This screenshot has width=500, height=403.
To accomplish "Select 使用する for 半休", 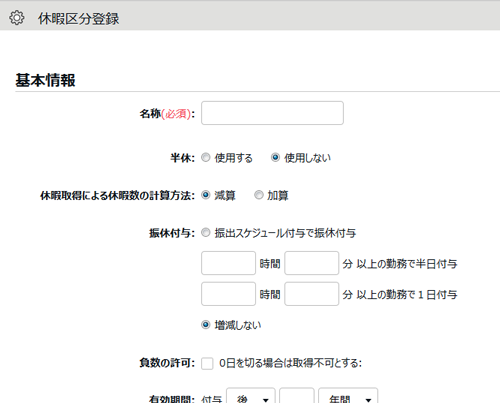I will 206,157.
